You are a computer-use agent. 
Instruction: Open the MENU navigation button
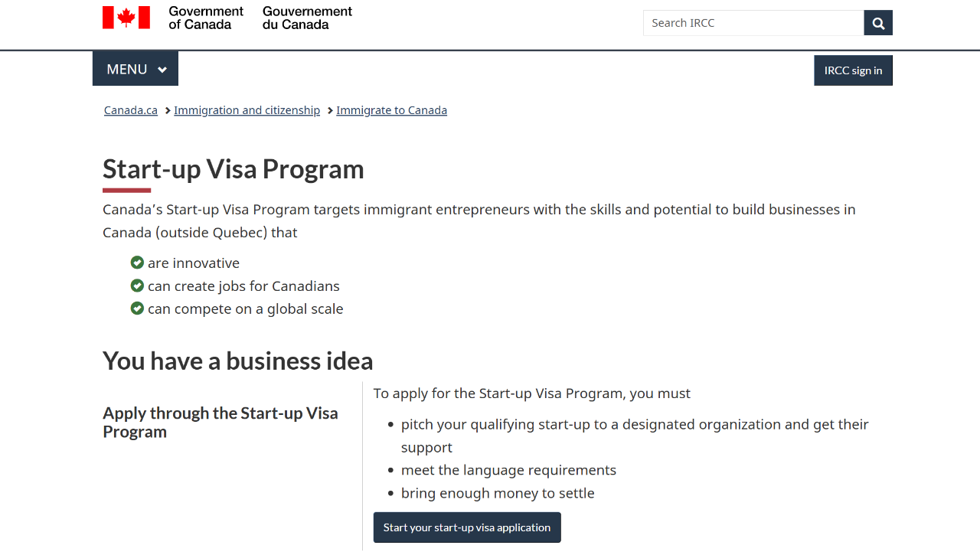[x=127, y=69]
